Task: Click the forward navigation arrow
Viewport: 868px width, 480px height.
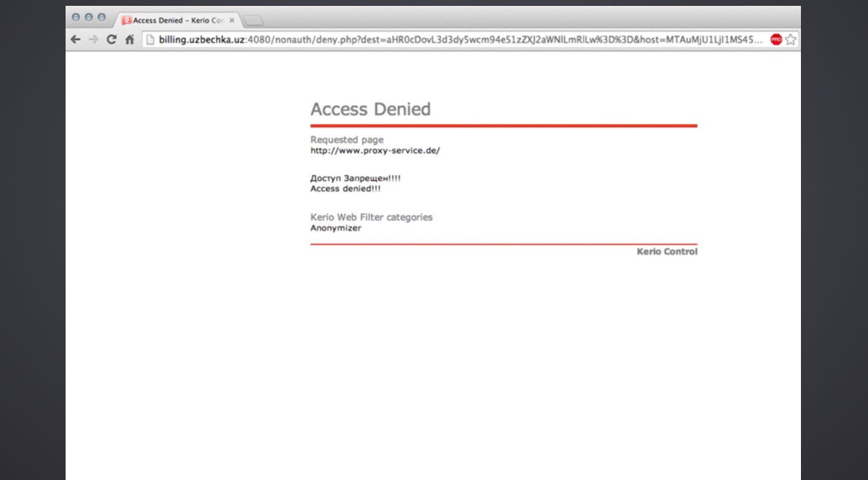Action: pos(93,39)
